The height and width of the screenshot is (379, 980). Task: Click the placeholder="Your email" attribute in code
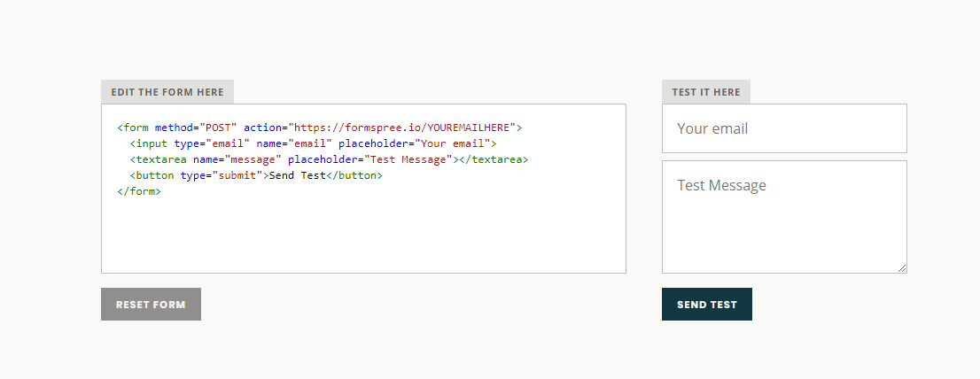[x=414, y=143]
